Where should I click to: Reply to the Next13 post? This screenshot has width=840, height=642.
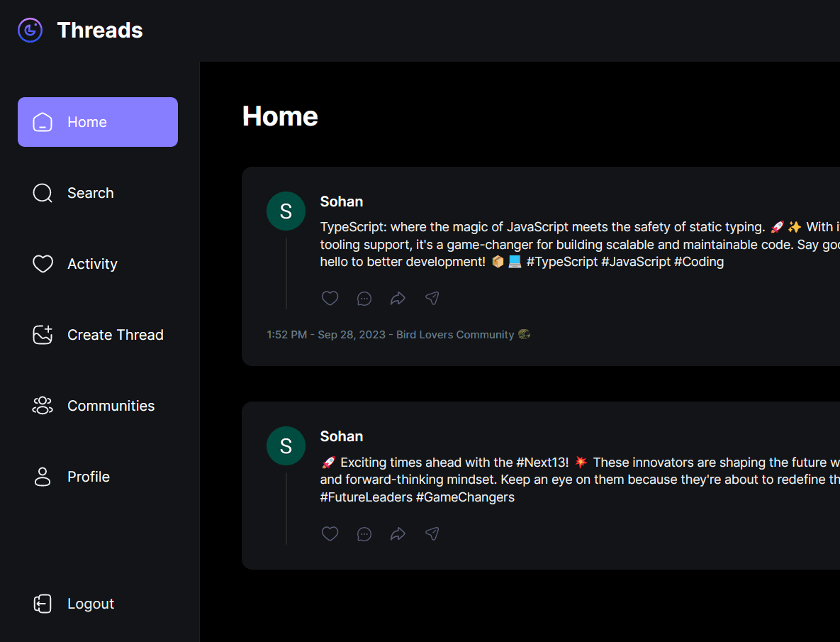point(364,533)
